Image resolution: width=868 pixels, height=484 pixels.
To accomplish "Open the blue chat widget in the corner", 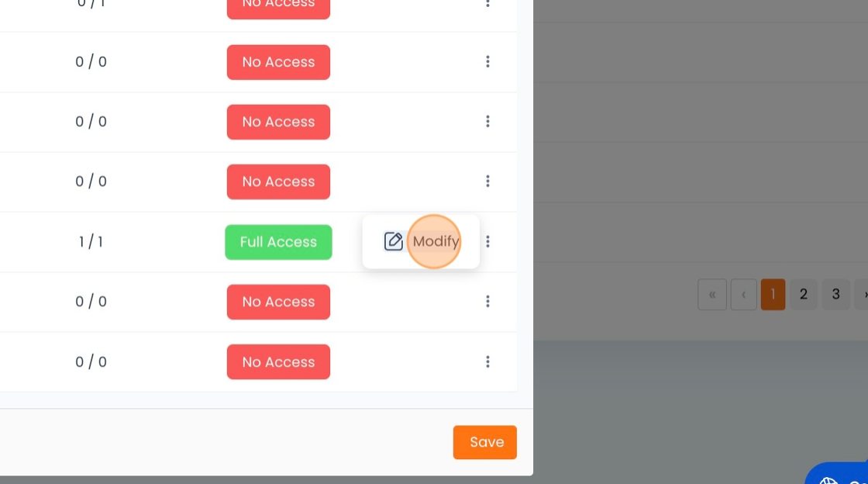I will point(837,473).
